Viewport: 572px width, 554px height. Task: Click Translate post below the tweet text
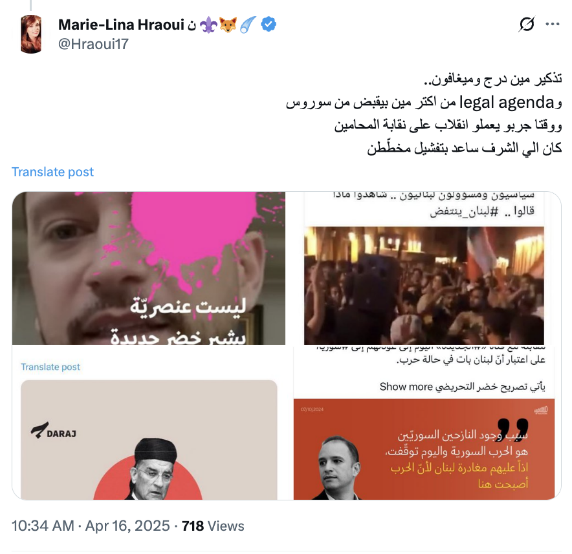pos(53,172)
